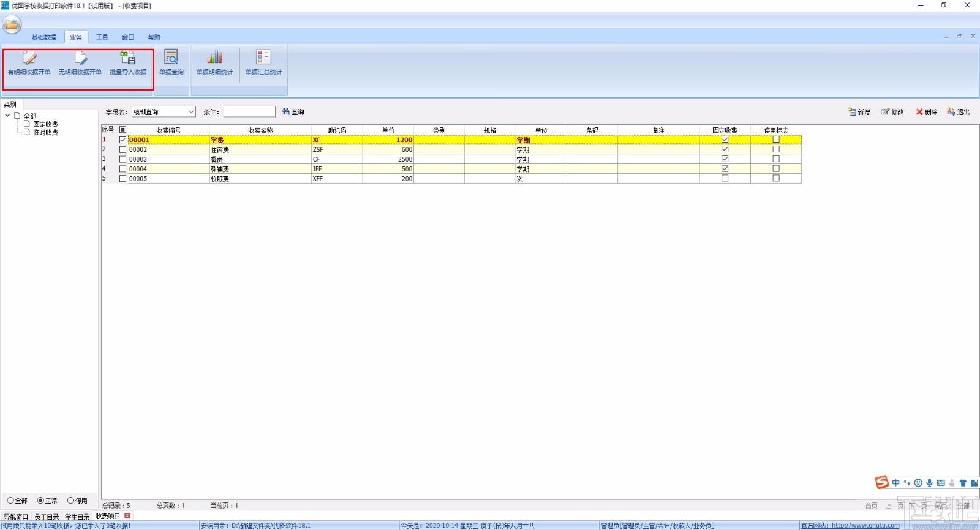Select the 全部 status radio button

click(x=10, y=501)
